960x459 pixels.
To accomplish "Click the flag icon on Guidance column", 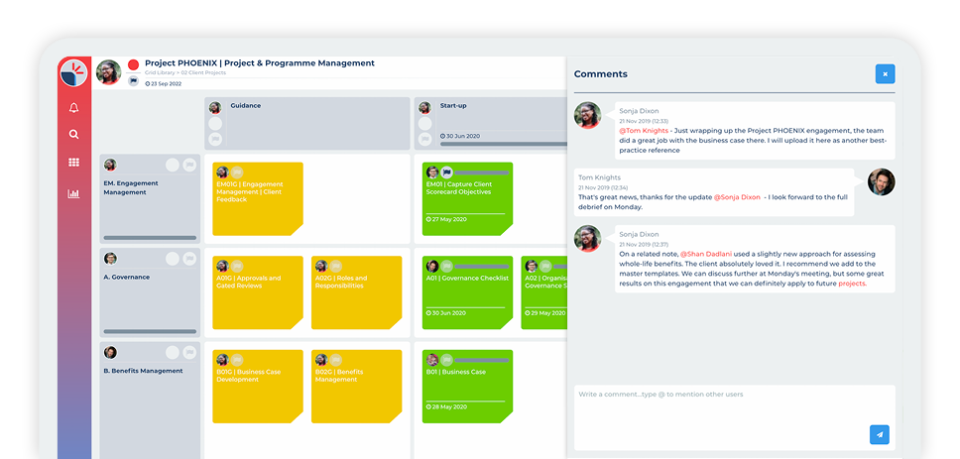I will pos(215,140).
